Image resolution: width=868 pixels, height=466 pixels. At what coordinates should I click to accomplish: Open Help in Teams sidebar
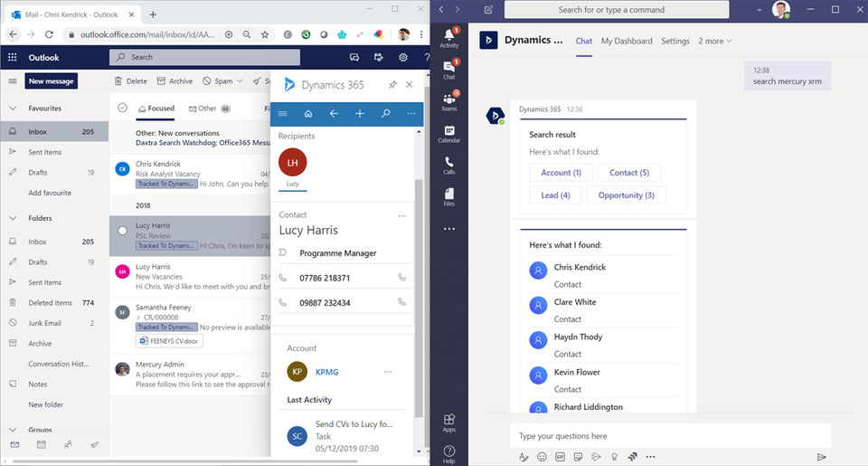point(449,454)
